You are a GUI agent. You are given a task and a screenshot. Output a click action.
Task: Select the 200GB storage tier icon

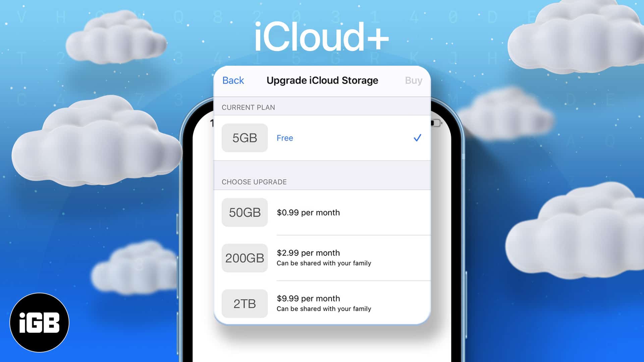245,257
